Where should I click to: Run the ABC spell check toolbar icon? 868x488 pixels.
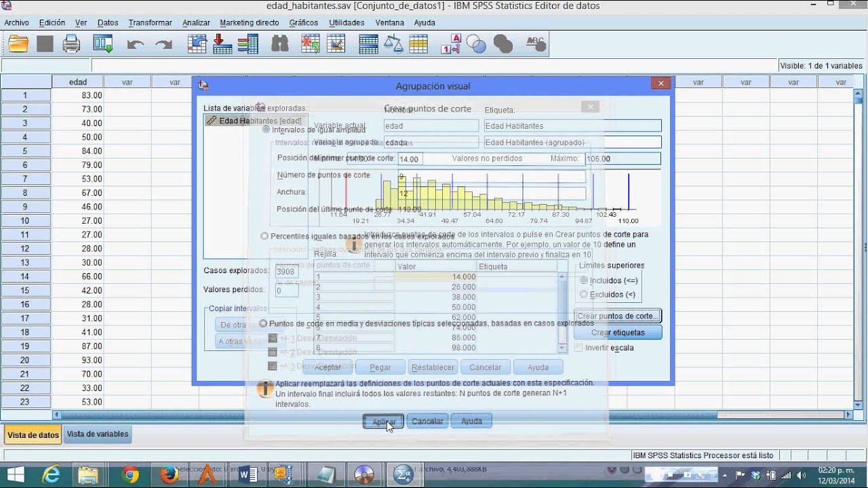[x=536, y=44]
